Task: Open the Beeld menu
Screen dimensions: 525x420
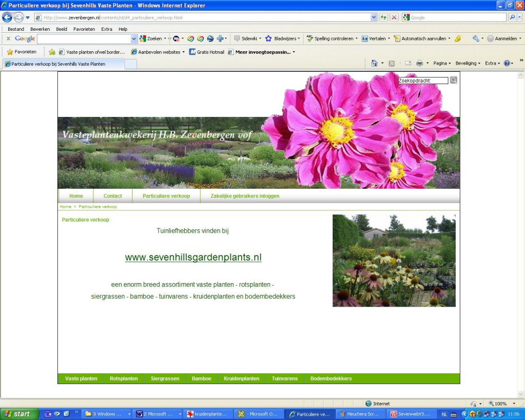Action: click(x=62, y=29)
